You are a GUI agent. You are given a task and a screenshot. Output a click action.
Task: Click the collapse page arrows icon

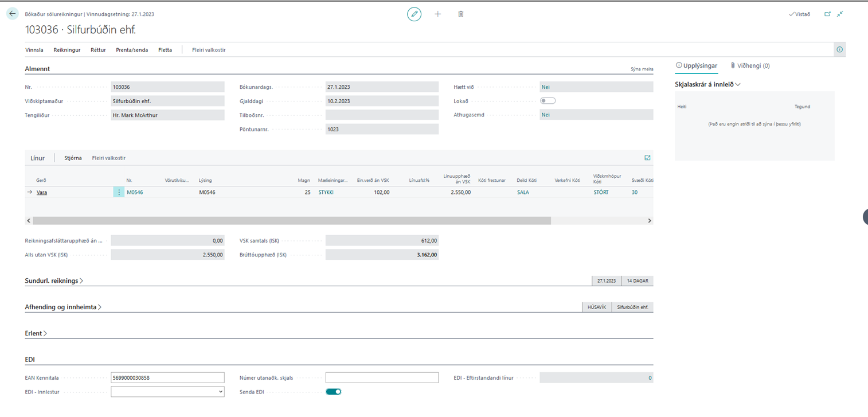(840, 14)
